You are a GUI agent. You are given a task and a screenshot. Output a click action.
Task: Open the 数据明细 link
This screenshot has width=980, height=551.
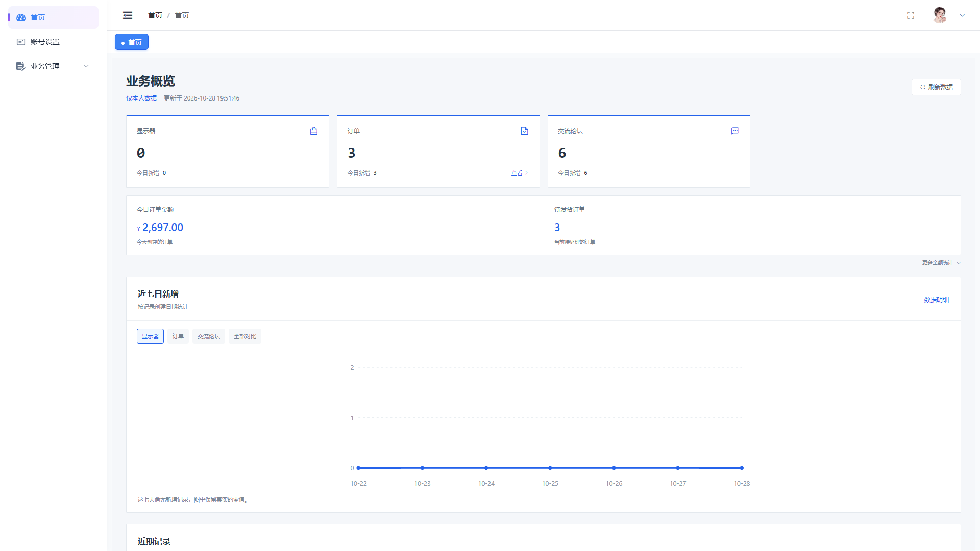937,300
